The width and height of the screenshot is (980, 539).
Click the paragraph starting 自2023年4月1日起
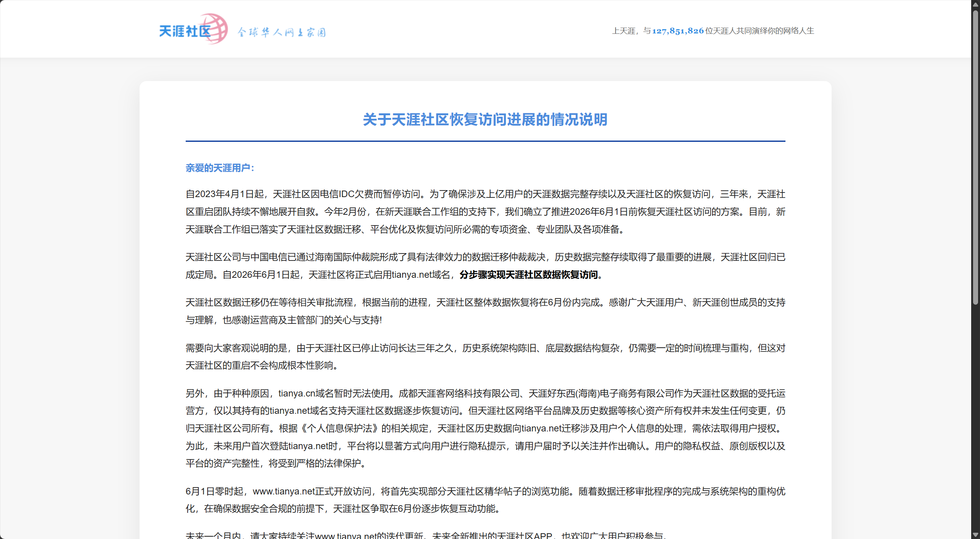click(x=485, y=212)
